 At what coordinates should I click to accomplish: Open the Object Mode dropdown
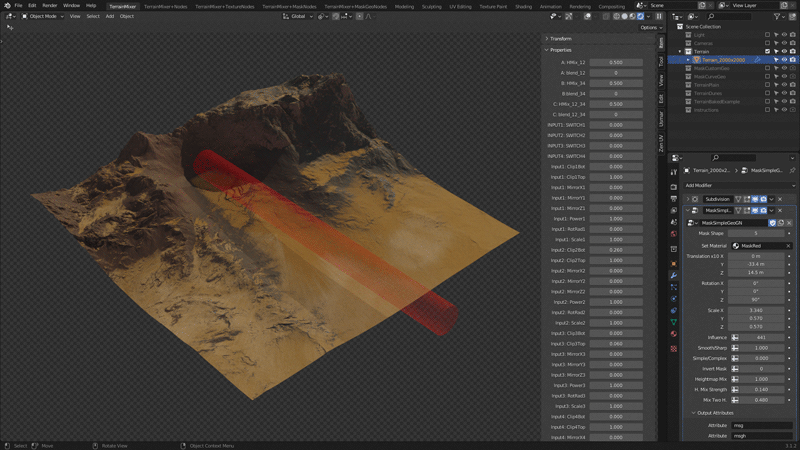pos(42,16)
